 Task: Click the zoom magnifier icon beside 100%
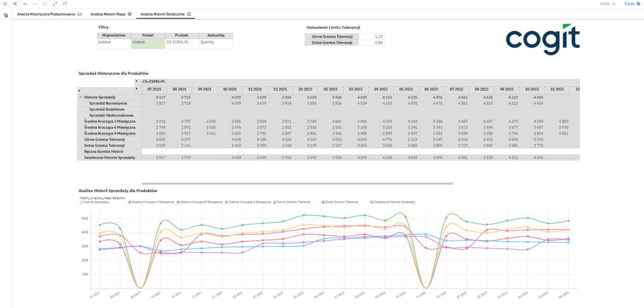(614, 4)
